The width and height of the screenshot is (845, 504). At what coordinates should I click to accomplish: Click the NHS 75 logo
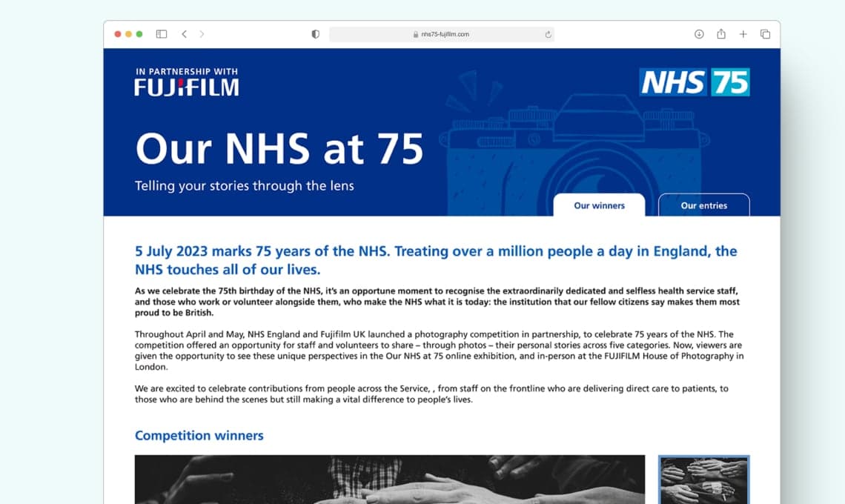click(694, 82)
